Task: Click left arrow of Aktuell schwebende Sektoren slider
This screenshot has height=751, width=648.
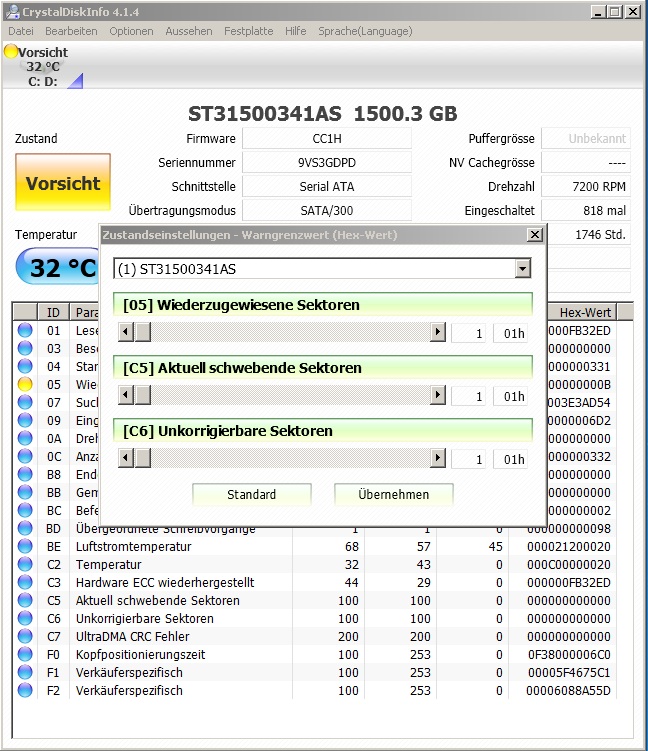Action: 126,395
